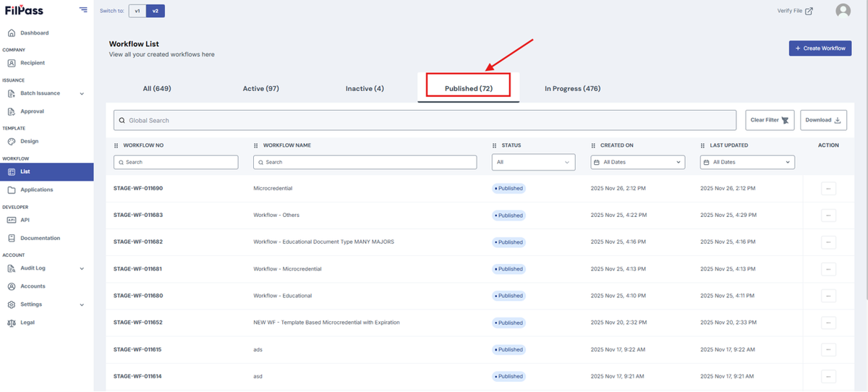Screen dimensions: 868x392
Task: Open the Created On date filter
Action: pos(637,163)
